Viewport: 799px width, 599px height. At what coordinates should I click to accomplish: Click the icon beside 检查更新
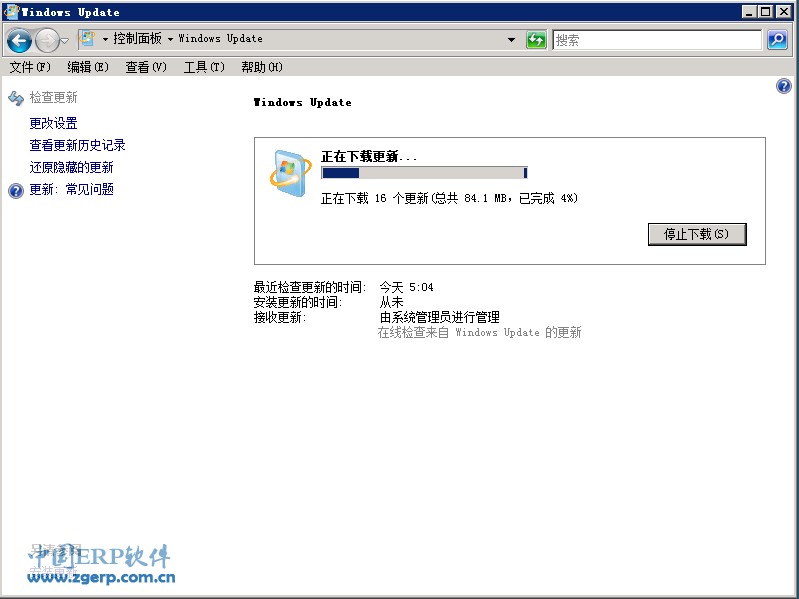click(16, 98)
